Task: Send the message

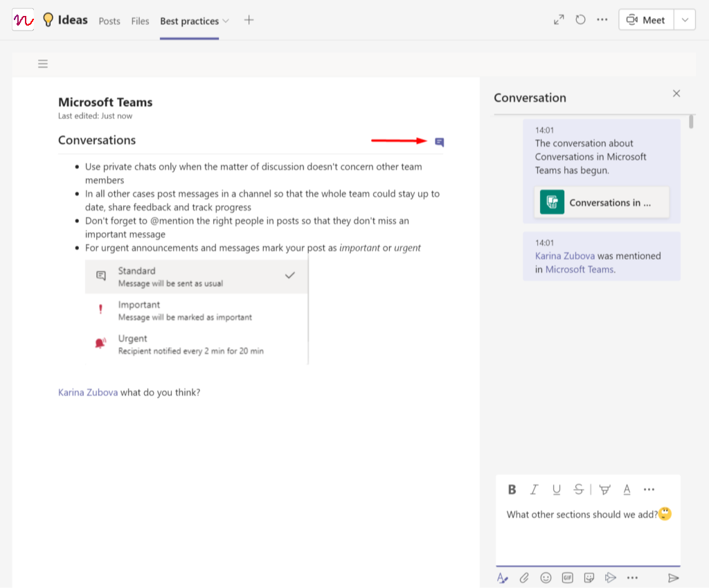Action: [673, 578]
